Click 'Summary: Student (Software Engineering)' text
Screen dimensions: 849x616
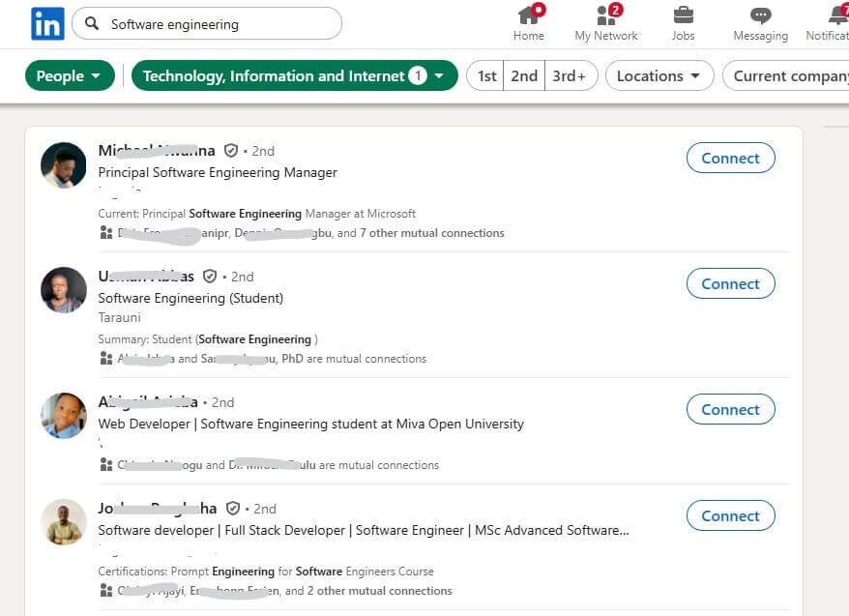(208, 339)
